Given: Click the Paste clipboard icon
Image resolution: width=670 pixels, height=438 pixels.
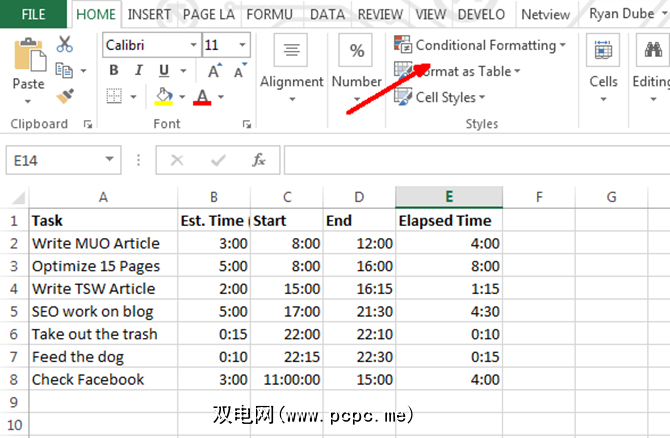Looking at the screenshot, I should 30,55.
